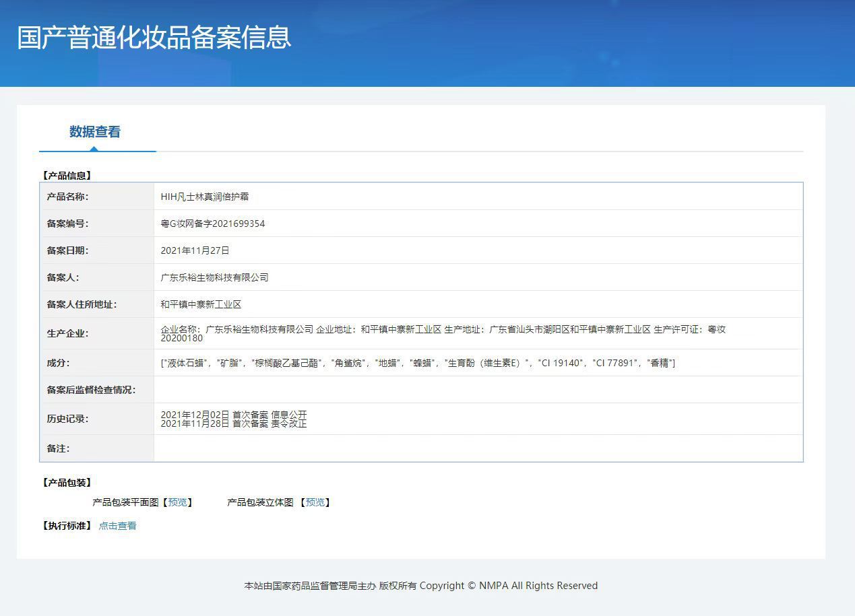Click the 2021年12月02日 信息公开 history entry
The image size is (855, 616).
(234, 415)
